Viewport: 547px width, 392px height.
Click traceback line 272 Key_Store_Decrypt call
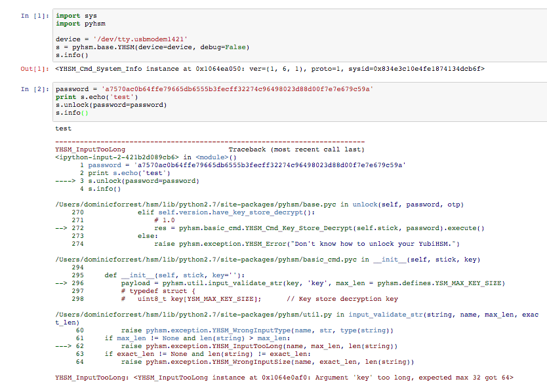[x=270, y=228]
